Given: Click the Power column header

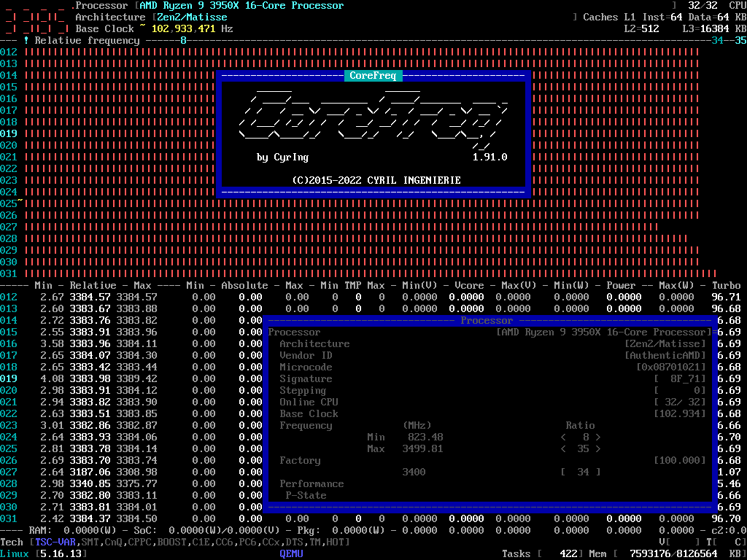Looking at the screenshot, I should pos(622,286).
